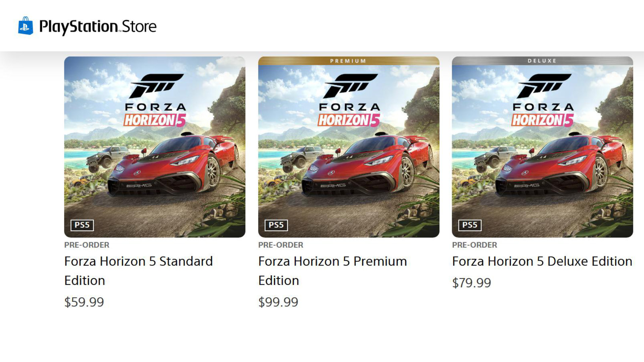Click the PS5 badge on Deluxe Edition cover
Viewport: 644px width, 362px height.
[x=470, y=225]
